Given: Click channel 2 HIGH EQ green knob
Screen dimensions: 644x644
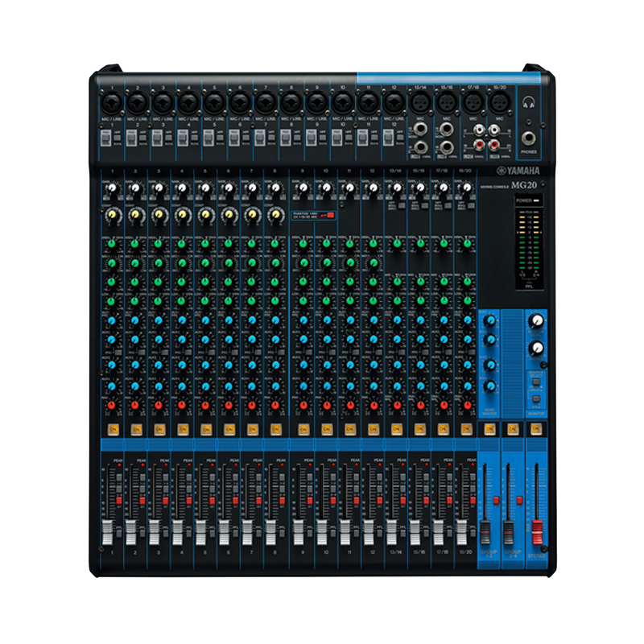Looking at the screenshot, I should [134, 244].
